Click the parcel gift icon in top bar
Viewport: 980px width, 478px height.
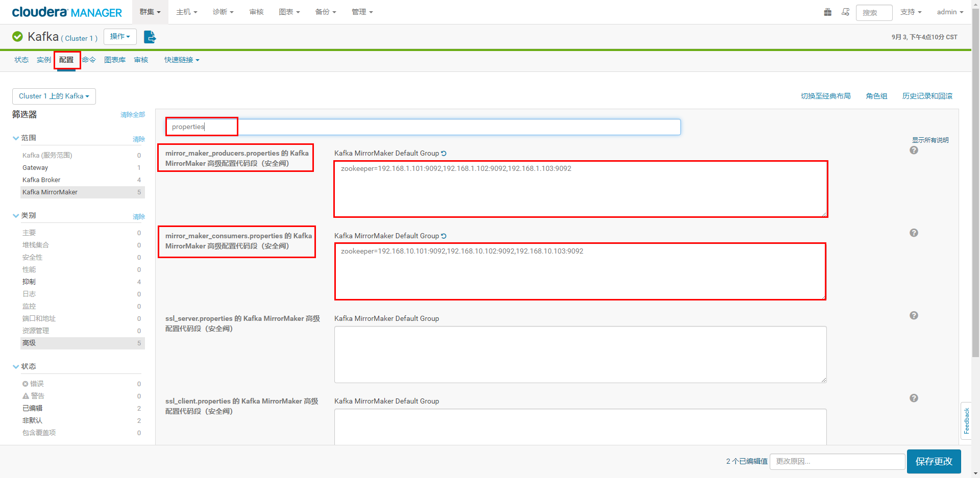pos(827,12)
